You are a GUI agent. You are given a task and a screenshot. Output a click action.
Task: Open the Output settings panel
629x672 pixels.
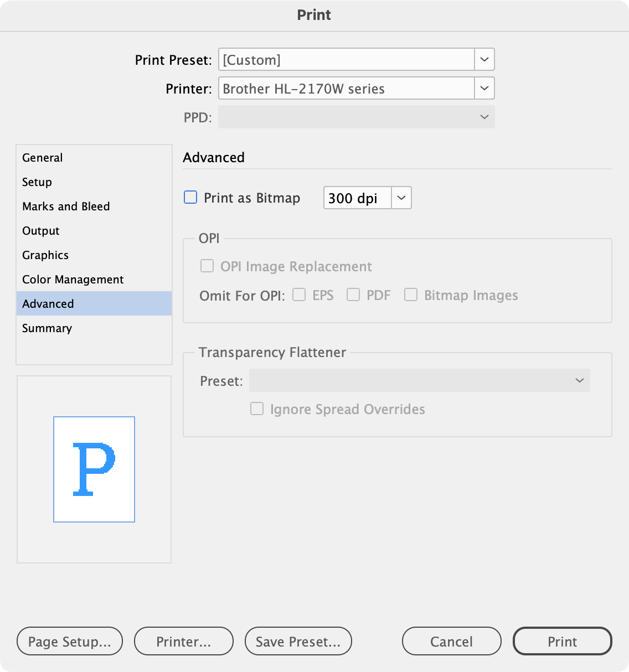(40, 231)
